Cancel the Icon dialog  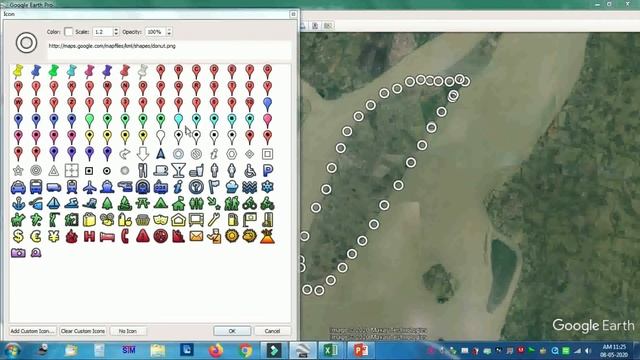[x=272, y=331]
